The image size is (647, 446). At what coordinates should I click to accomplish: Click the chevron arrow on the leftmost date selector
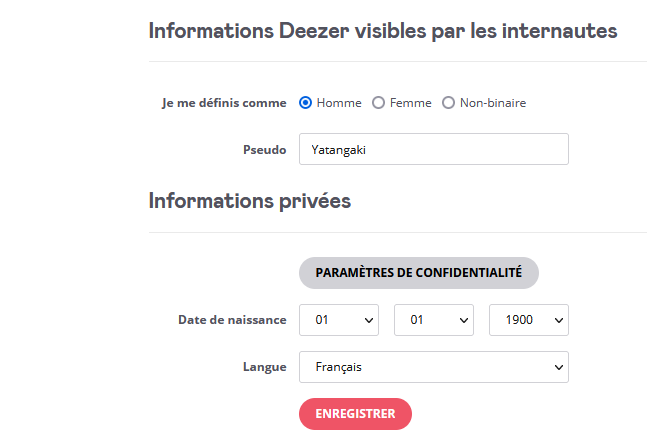(x=369, y=320)
